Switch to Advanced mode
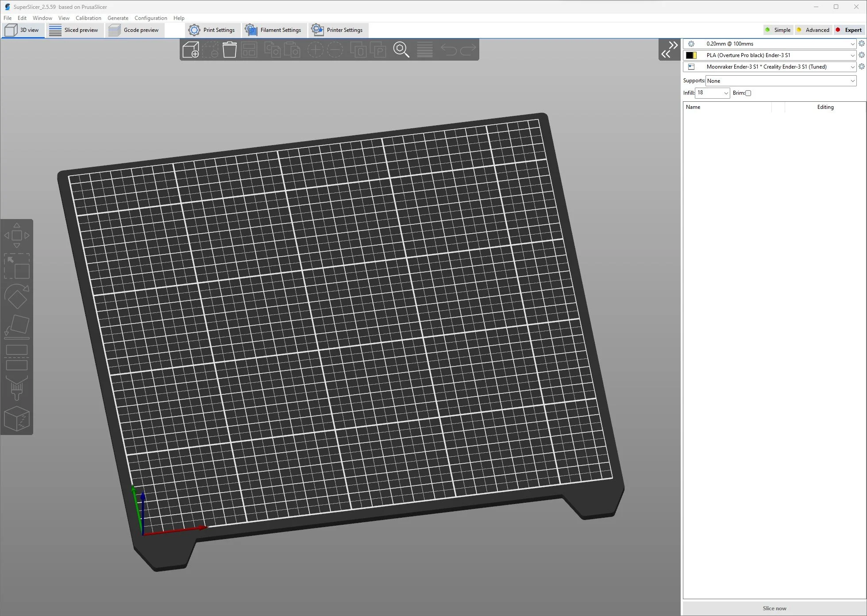 pos(813,30)
